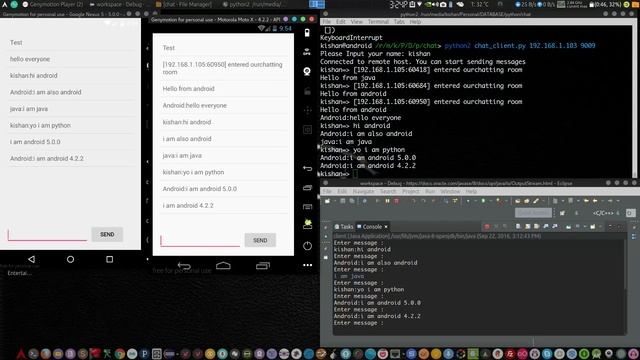Switch to chat - File Manager taskbar entry
Image resolution: width=640 pixels, height=360 pixels.
(184, 4)
